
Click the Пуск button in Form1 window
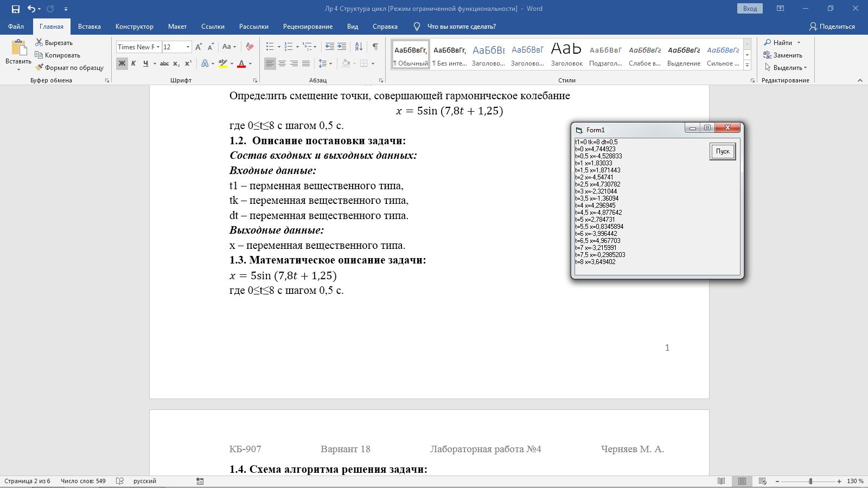(x=723, y=151)
